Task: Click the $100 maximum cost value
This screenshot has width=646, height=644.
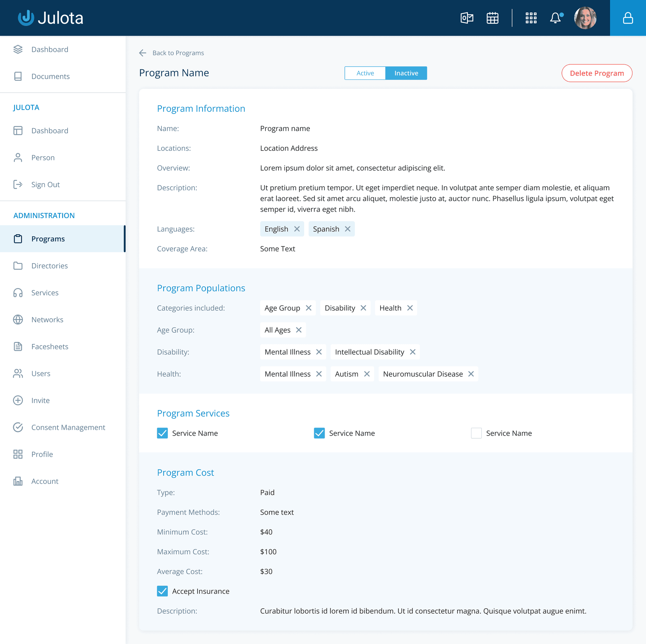Action: coord(268,551)
